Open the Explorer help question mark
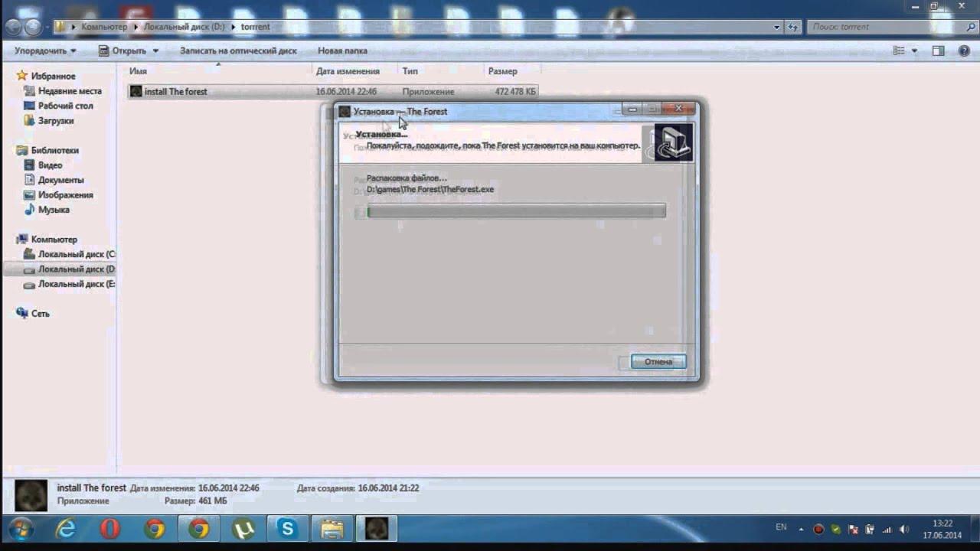Image resolution: width=980 pixels, height=551 pixels. tap(964, 51)
